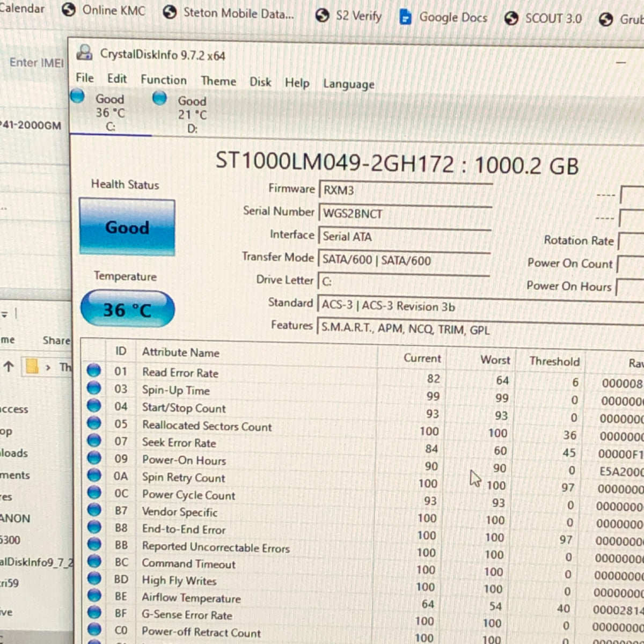Viewport: 644px width, 644px height.
Task: Click the Drive Letter field C:
Action: click(x=404, y=282)
